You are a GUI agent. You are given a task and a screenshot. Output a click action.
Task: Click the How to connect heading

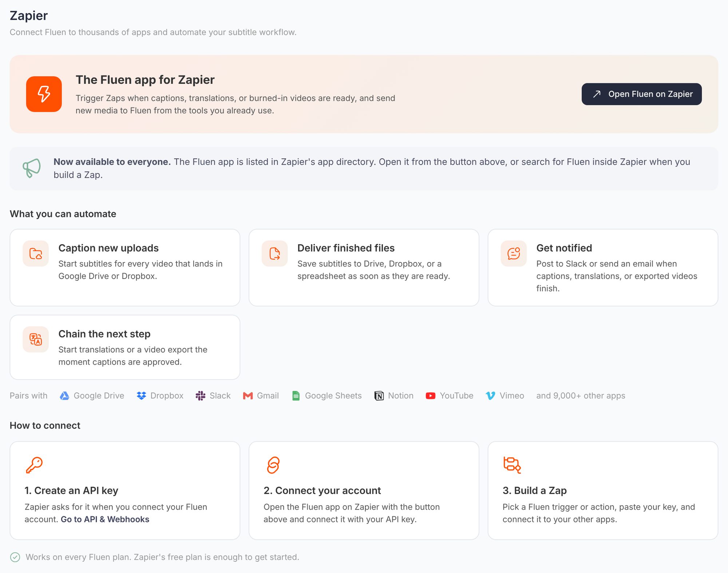(45, 425)
